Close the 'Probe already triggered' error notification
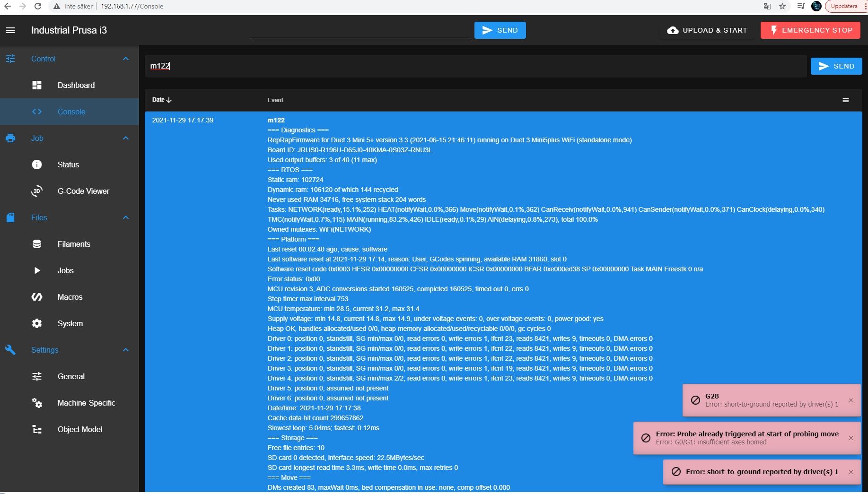This screenshot has height=494, width=868. [851, 438]
